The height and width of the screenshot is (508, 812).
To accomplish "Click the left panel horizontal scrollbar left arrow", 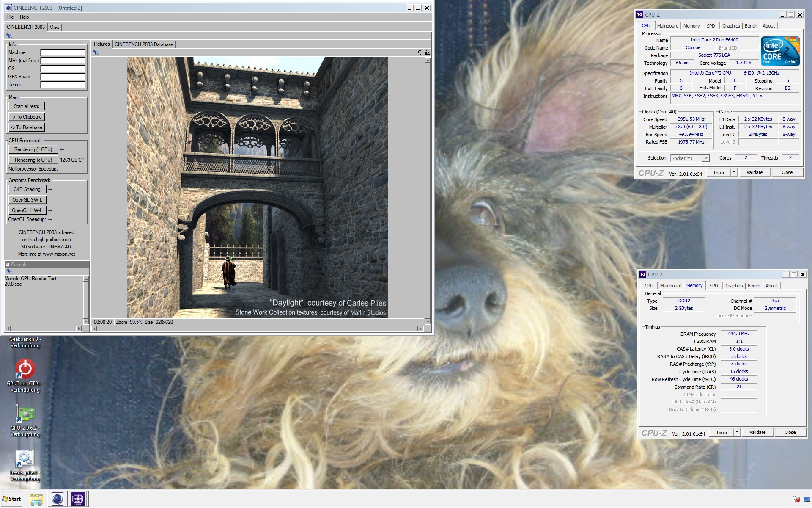I will 8,329.
